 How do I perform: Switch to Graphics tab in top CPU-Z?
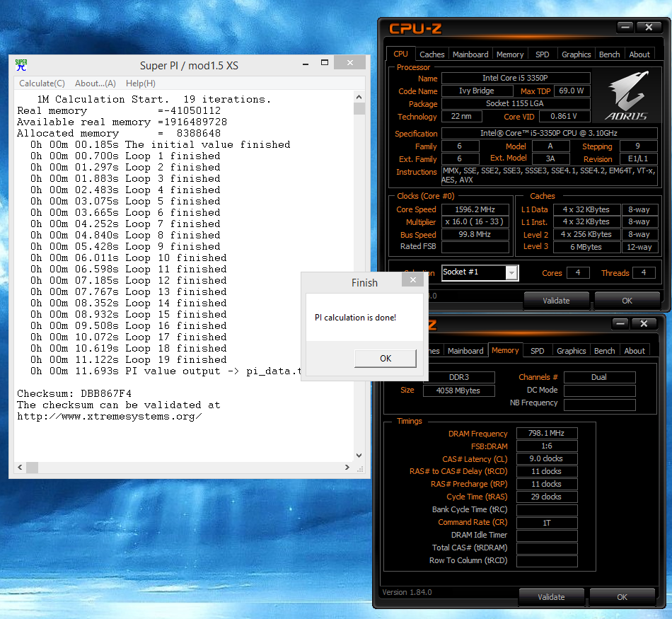pyautogui.click(x=576, y=54)
